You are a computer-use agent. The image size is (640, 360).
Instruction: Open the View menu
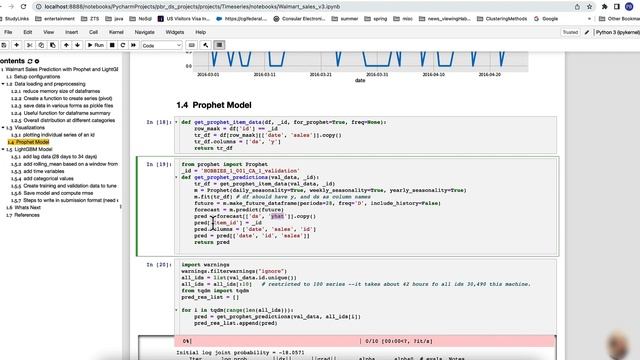pos(49,32)
